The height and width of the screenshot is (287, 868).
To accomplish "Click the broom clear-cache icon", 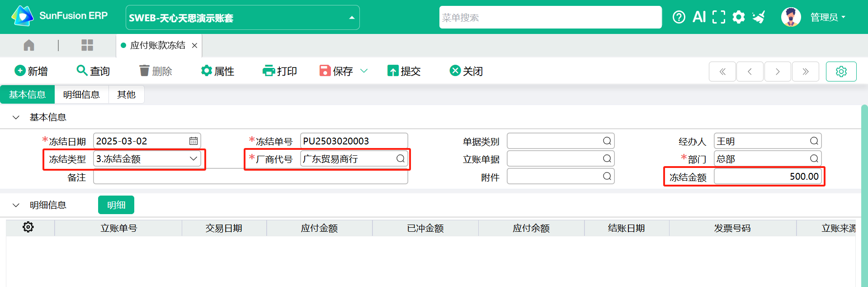I will [759, 17].
